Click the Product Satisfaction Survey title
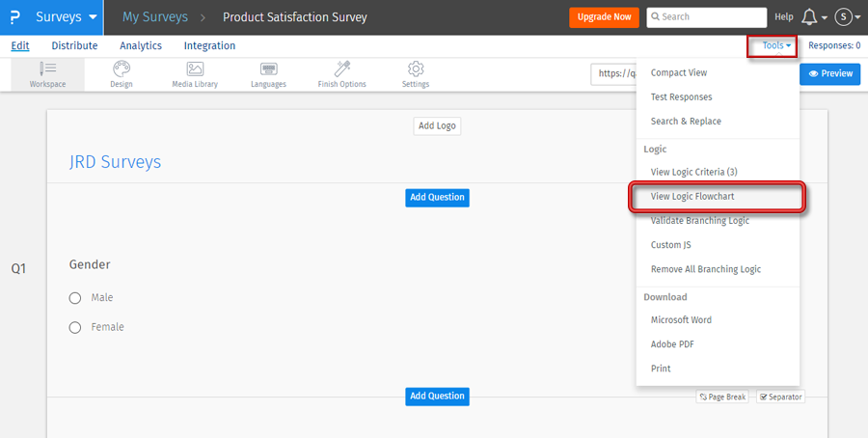The height and width of the screenshot is (438, 868). tap(295, 17)
